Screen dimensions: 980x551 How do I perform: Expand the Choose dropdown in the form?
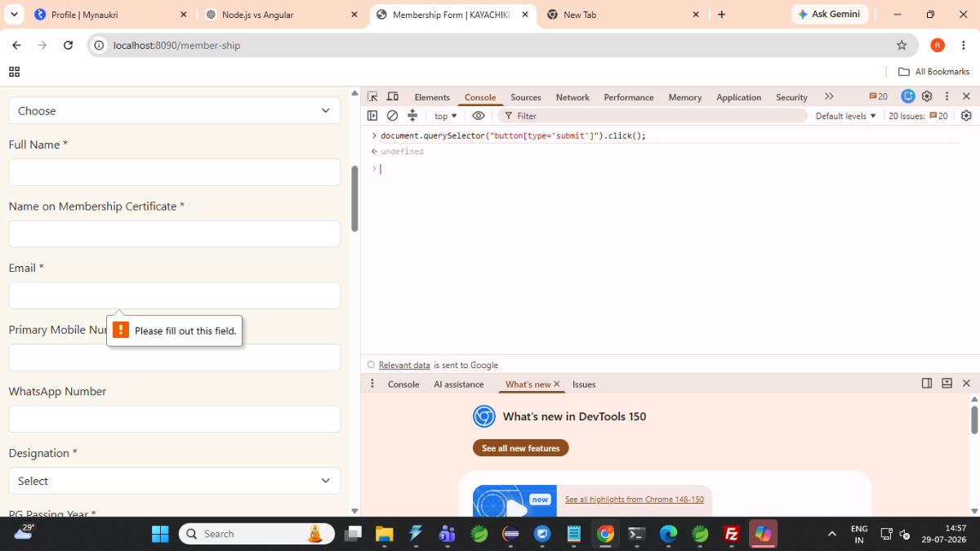click(x=175, y=111)
